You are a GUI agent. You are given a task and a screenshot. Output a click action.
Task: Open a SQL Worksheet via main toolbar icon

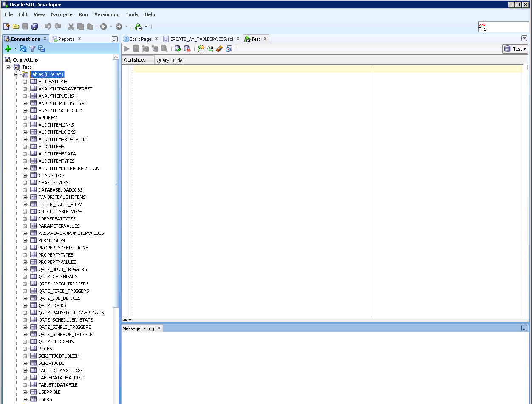point(139,26)
